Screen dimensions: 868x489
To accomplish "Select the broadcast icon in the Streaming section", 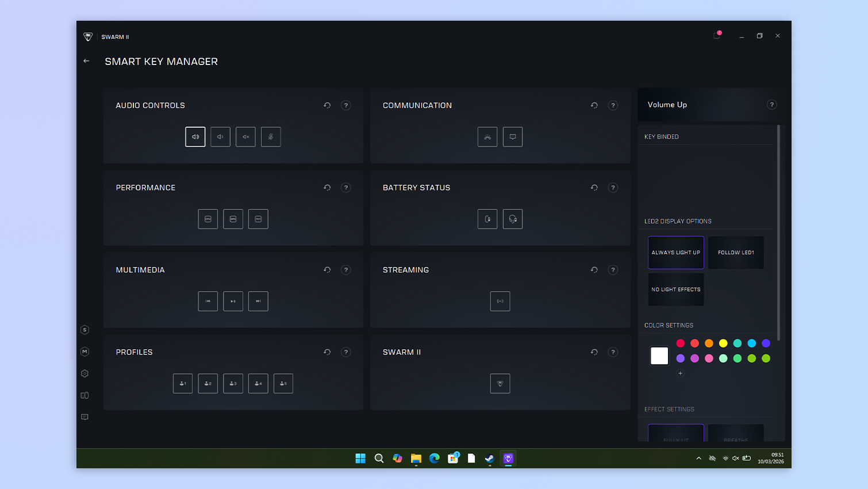I will [500, 301].
